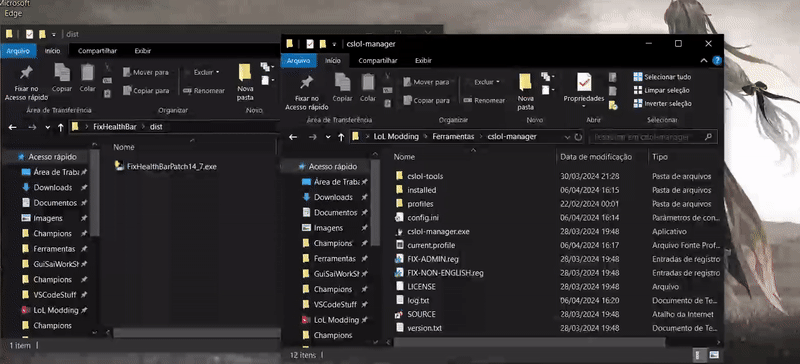This screenshot has height=364, width=800.
Task: Select the profiles folder
Action: pos(414,204)
